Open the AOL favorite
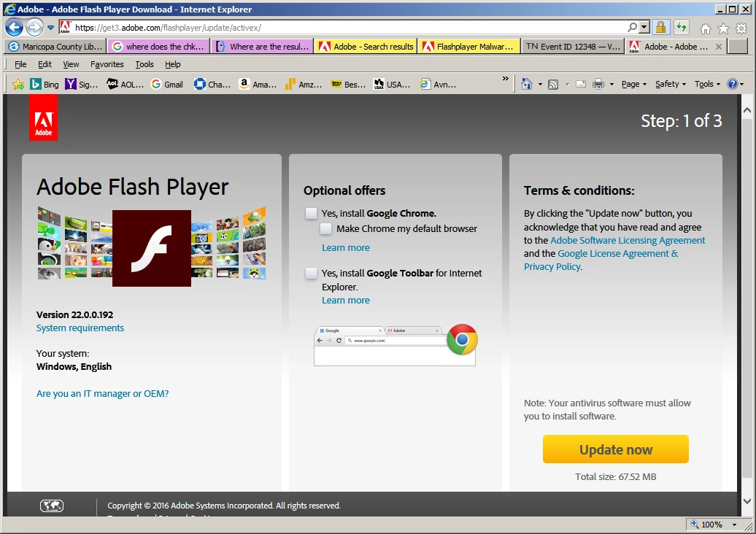This screenshot has height=534, width=756. click(x=126, y=85)
